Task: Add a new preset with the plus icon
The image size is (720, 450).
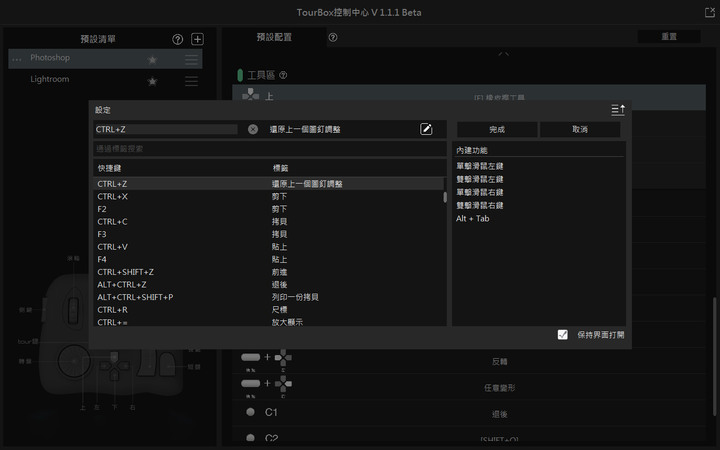Action: 197,39
